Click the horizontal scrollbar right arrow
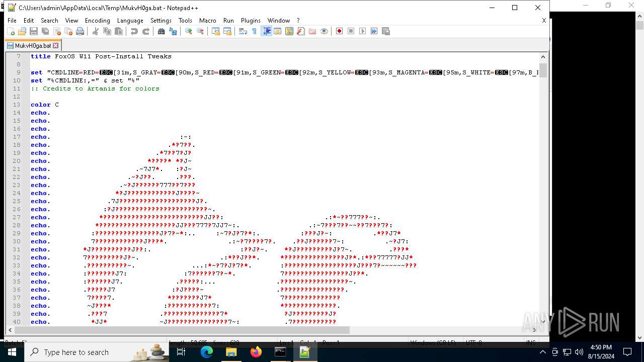 pyautogui.click(x=535, y=330)
